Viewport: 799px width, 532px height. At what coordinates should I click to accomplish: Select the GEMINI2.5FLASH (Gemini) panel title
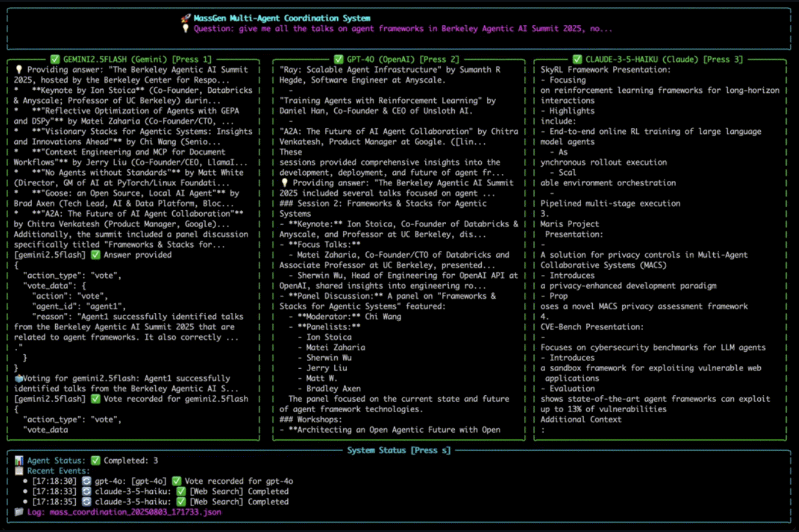[x=115, y=59]
